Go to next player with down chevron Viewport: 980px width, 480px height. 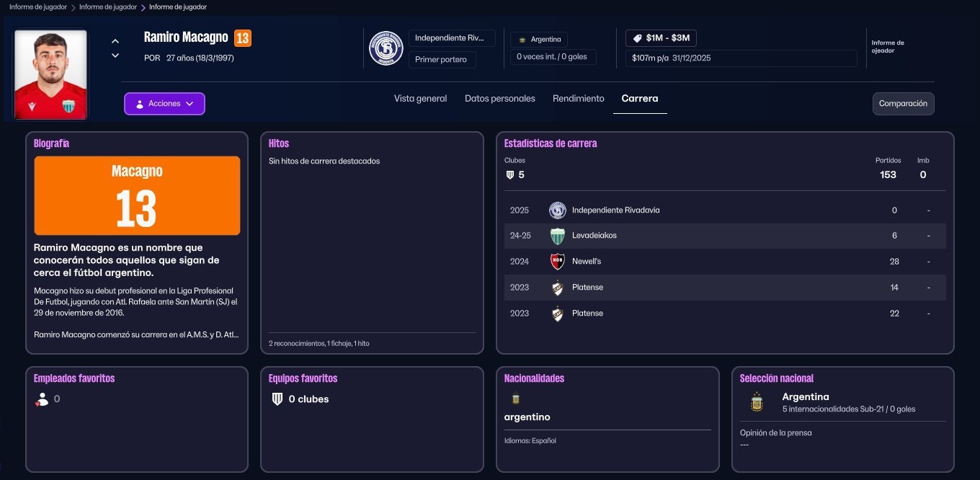115,55
